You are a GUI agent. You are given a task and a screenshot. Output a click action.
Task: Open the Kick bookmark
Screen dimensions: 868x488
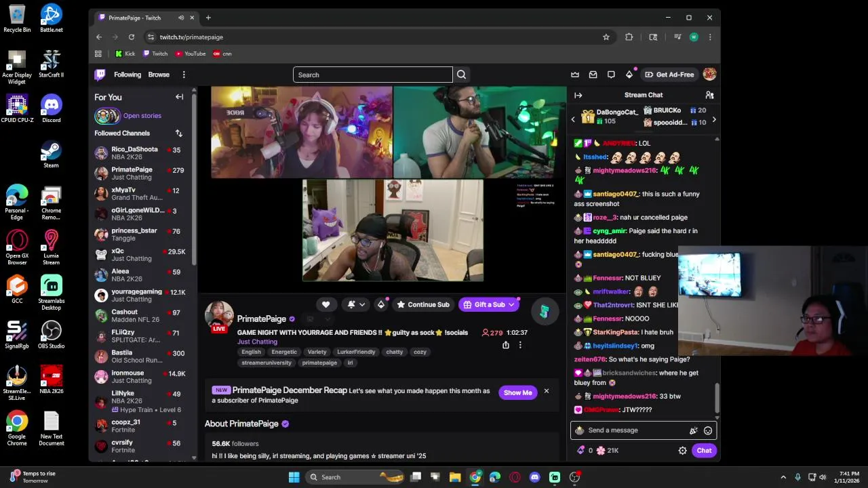click(x=125, y=54)
